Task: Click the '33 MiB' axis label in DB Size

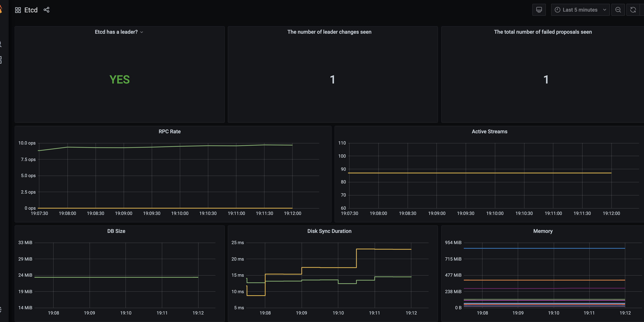Action: (25, 243)
